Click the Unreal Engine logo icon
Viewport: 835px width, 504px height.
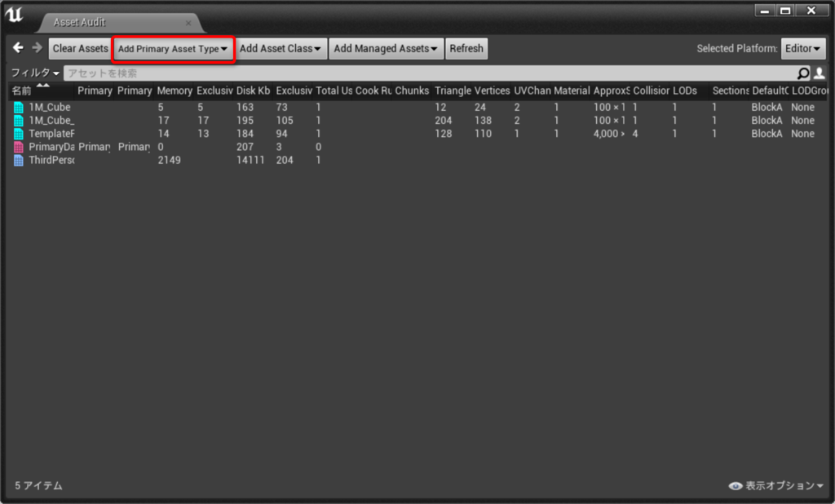coord(15,15)
